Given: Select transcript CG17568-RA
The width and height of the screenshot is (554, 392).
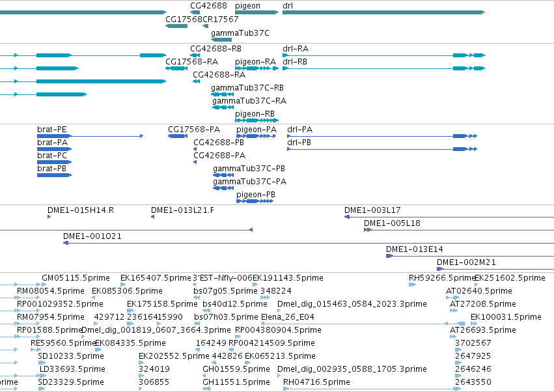Looking at the screenshot, I should 191,61.
